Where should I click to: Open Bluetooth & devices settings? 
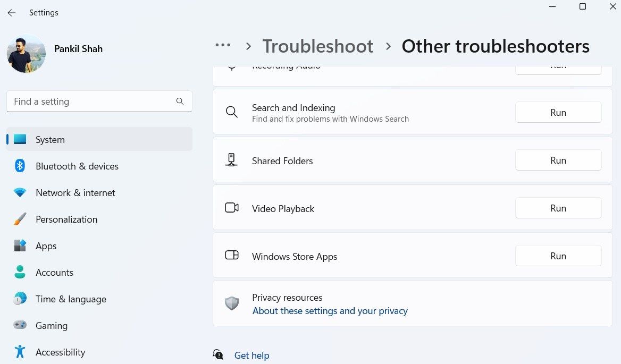[x=99, y=166]
